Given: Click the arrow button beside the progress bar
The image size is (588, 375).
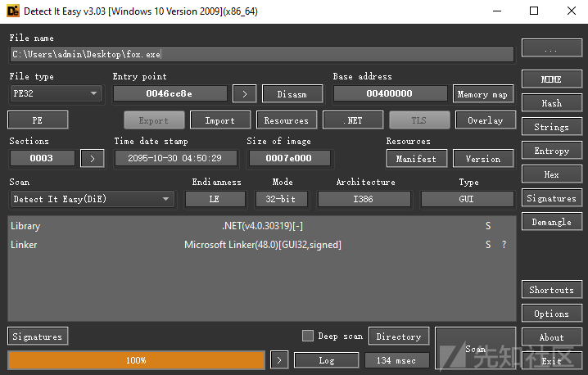Looking at the screenshot, I should pos(279,360).
